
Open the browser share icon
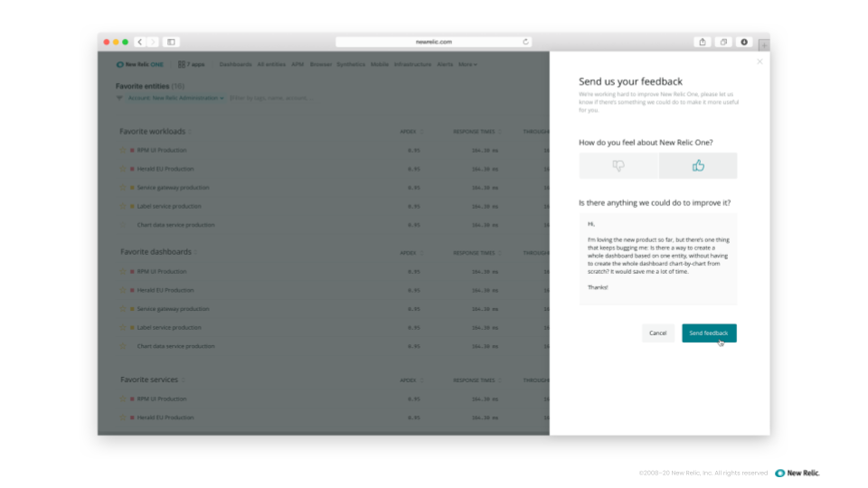click(x=703, y=42)
